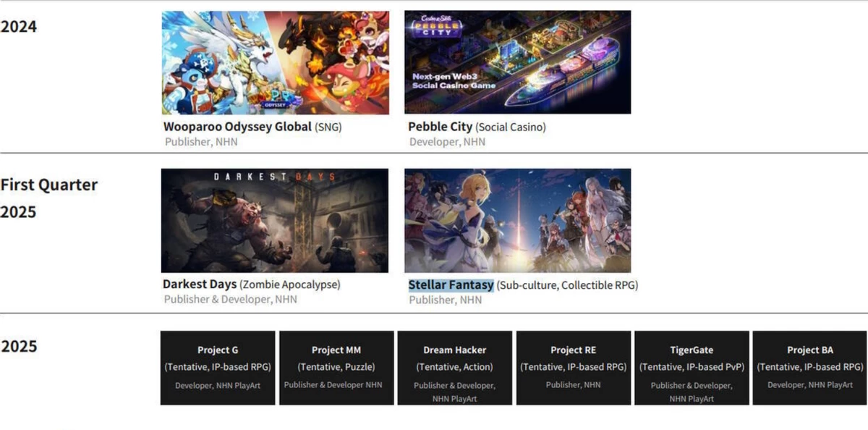The width and height of the screenshot is (868, 430).
Task: Open the Pebble City banner image
Action: [517, 62]
